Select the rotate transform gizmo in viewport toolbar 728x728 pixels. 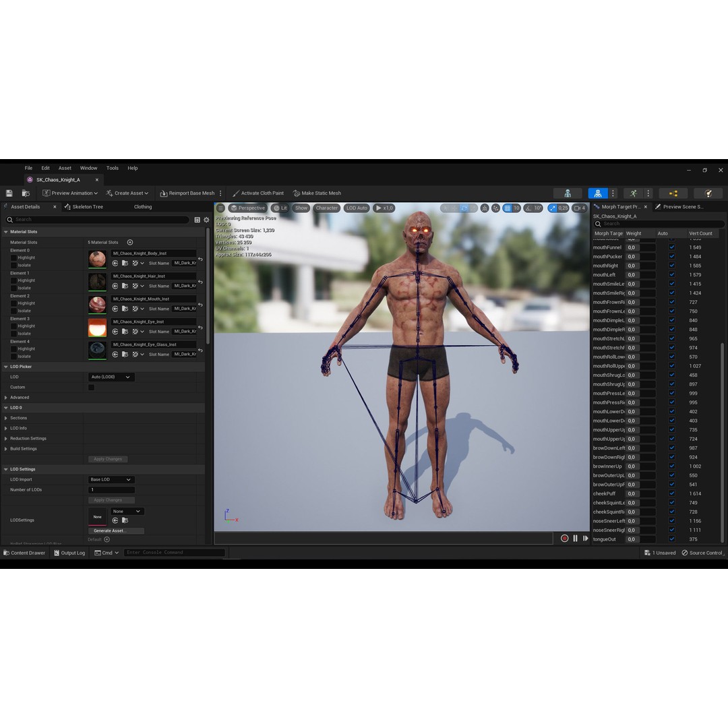pyautogui.click(x=464, y=208)
